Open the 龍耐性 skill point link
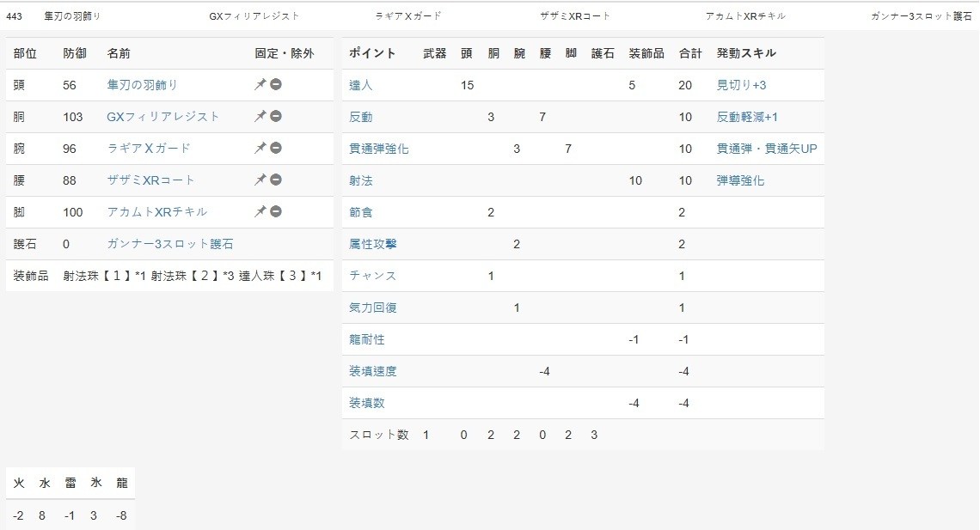980x530 pixels. 367,339
